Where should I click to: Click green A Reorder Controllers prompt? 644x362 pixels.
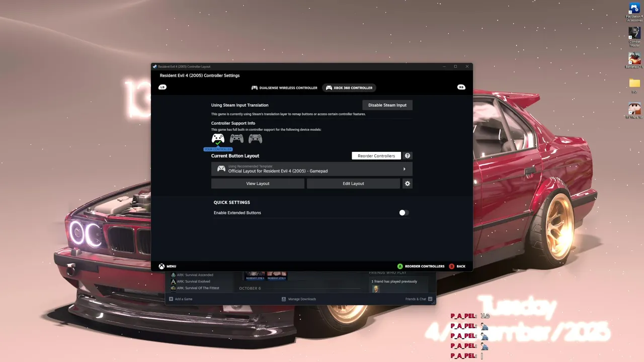click(x=421, y=266)
